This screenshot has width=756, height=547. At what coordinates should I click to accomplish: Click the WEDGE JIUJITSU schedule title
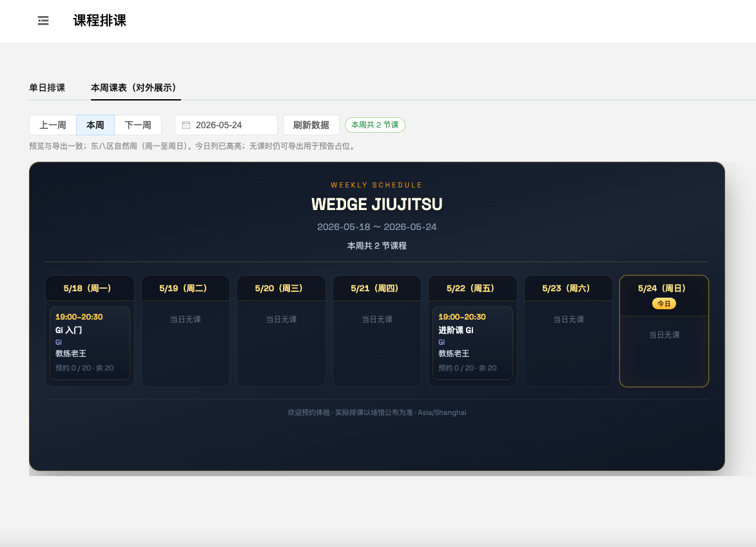click(x=376, y=204)
